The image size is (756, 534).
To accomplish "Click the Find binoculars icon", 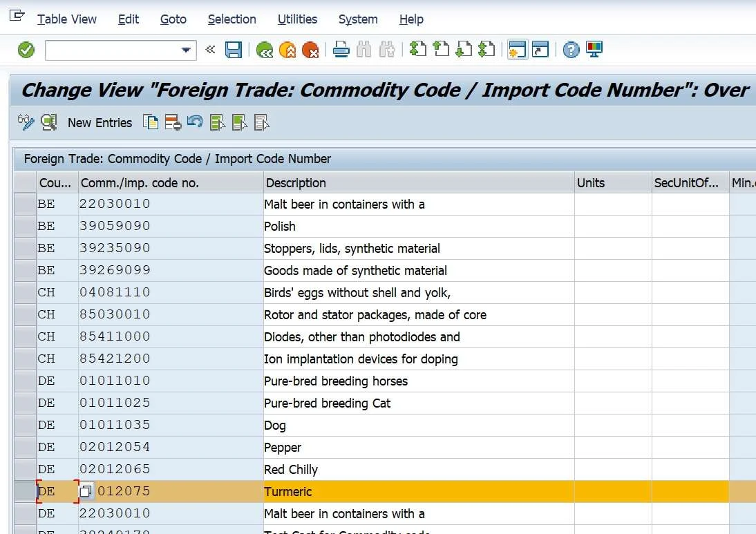I will coord(364,50).
